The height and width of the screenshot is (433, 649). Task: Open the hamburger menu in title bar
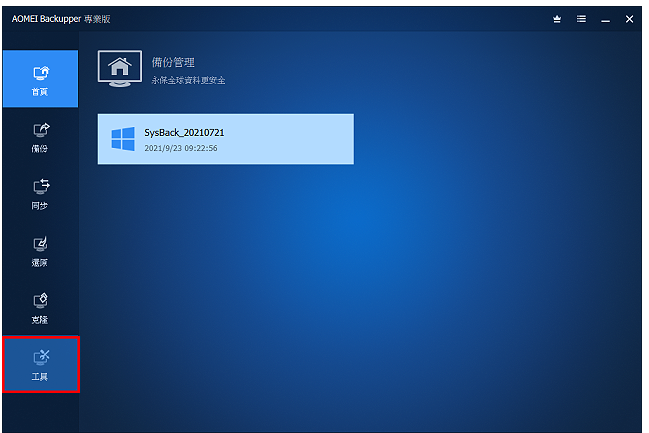pyautogui.click(x=581, y=19)
